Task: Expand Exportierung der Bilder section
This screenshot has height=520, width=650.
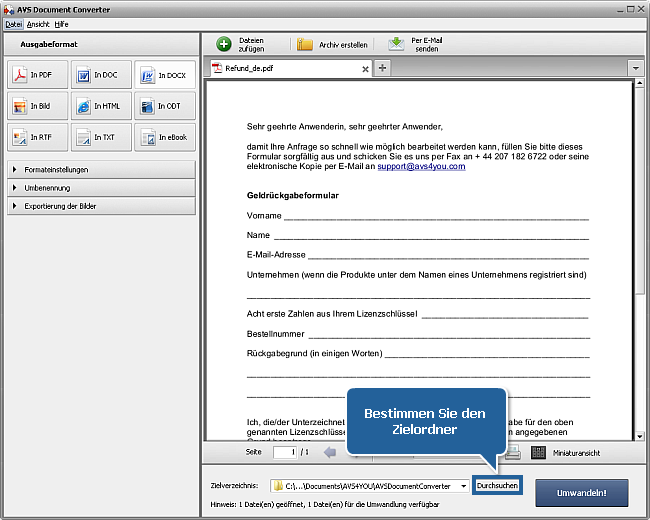Action: pyautogui.click(x=101, y=206)
